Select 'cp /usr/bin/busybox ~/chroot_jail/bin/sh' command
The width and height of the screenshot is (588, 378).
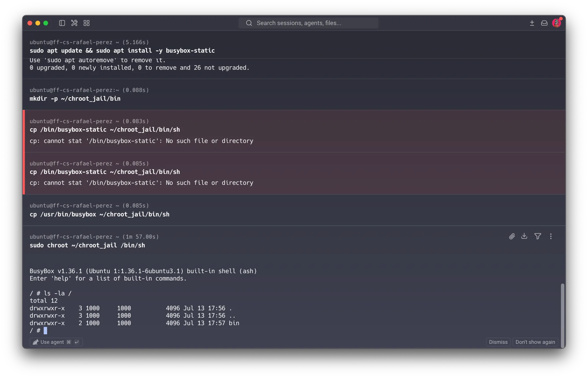coord(99,214)
